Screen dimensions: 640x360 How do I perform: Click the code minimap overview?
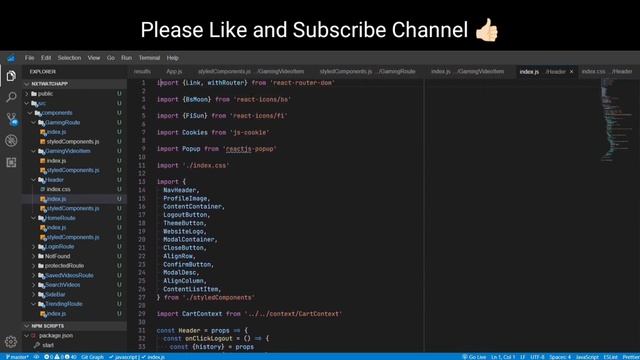[616, 120]
